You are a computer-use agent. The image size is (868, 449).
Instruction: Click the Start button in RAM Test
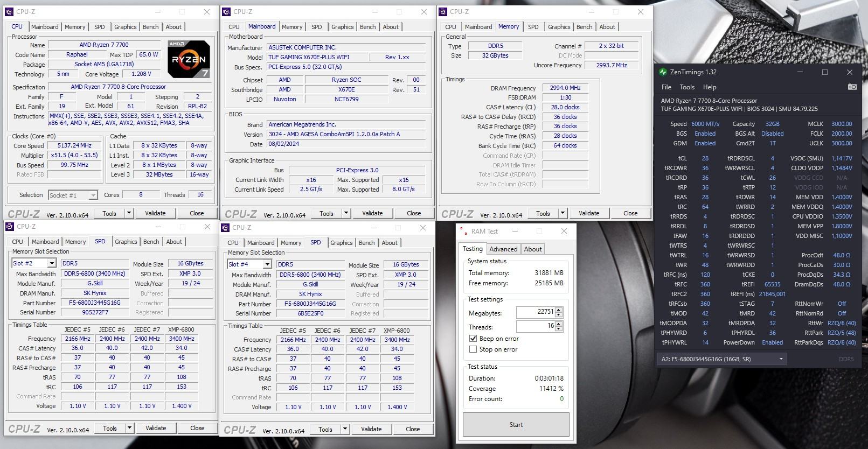516,425
